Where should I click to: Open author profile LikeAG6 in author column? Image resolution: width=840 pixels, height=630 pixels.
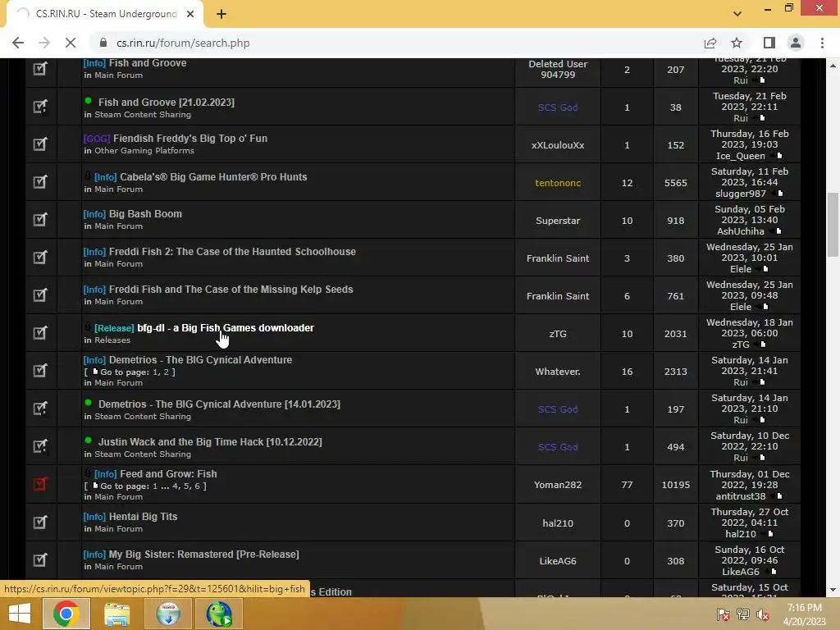point(558,561)
